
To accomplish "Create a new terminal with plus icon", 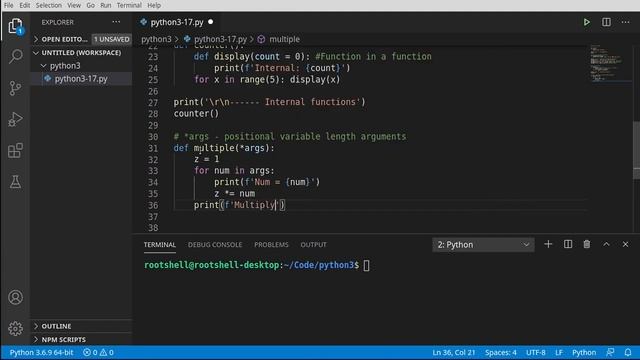I will [548, 244].
